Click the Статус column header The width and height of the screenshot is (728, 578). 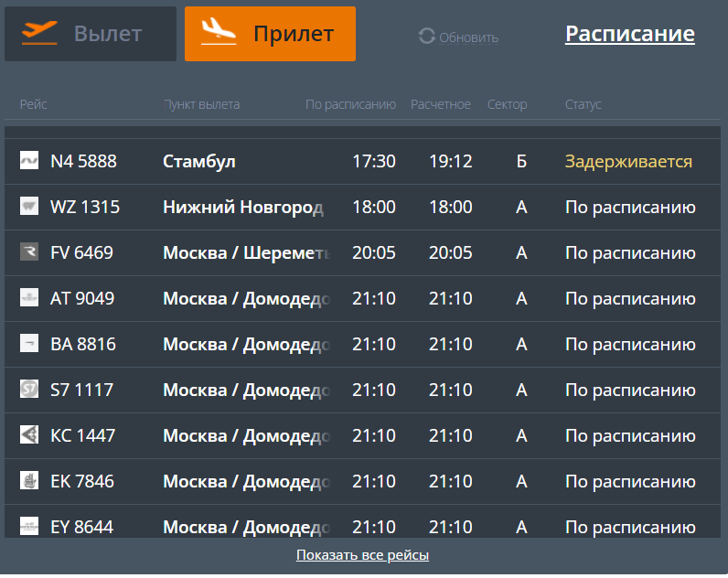(583, 104)
